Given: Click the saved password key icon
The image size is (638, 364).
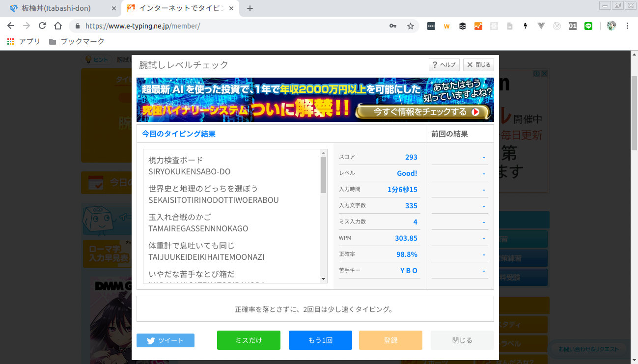Looking at the screenshot, I should (x=393, y=26).
